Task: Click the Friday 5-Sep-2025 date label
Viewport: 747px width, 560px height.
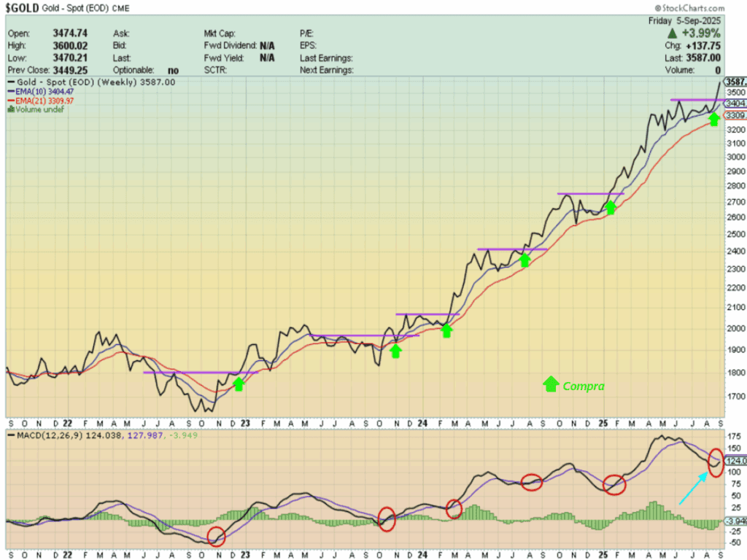Action: [684, 21]
